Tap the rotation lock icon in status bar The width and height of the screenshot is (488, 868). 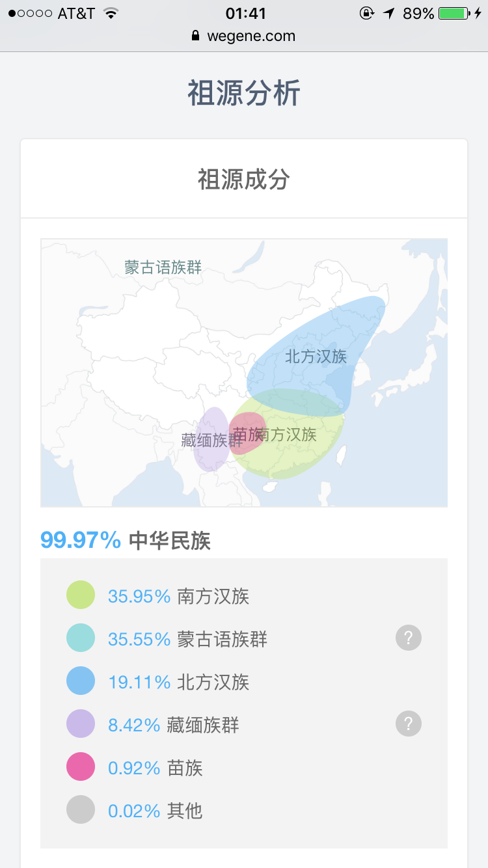click(367, 13)
